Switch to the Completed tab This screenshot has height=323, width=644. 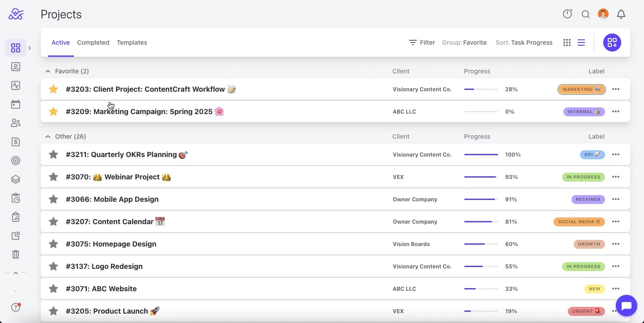tap(93, 42)
